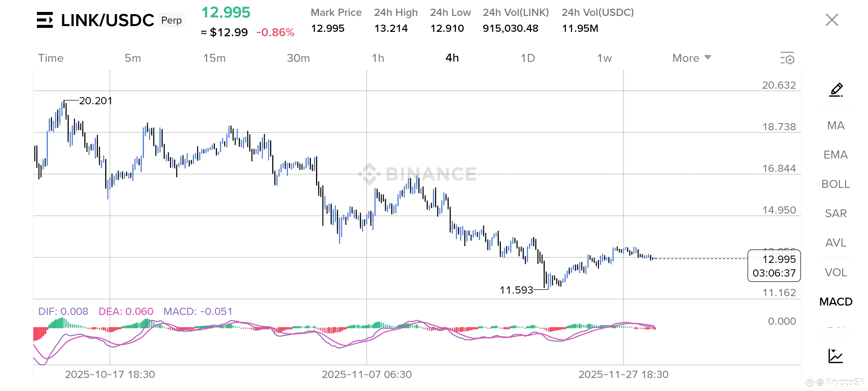The image size is (868, 391).
Task: Select the 15m timeframe tab
Action: pos(214,58)
